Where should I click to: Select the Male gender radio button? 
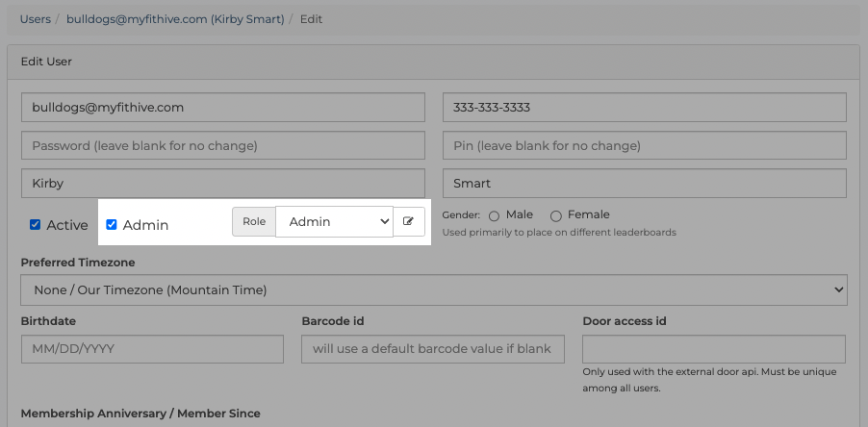pyautogui.click(x=494, y=215)
